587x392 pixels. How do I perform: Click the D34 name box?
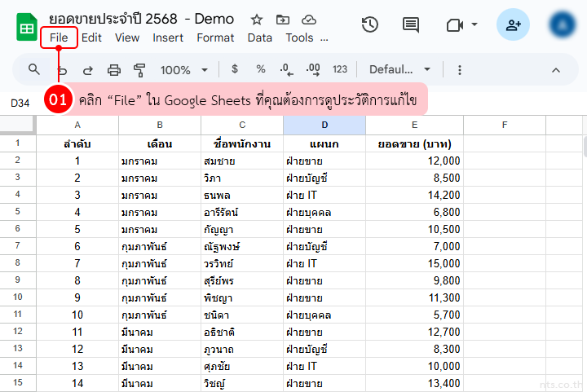click(20, 103)
